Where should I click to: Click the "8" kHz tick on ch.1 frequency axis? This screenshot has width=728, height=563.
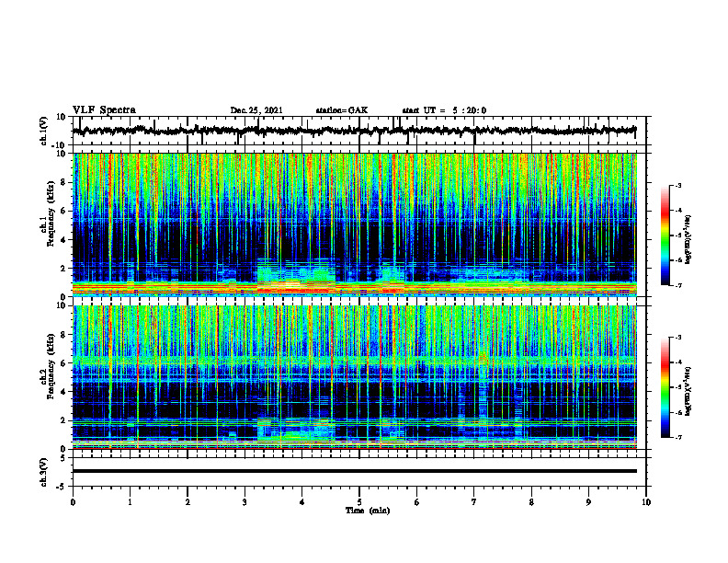(63, 182)
